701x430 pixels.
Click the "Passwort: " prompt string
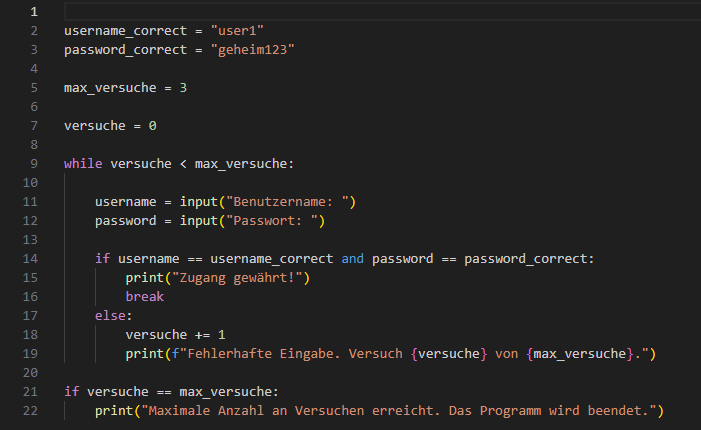pyautogui.click(x=275, y=220)
